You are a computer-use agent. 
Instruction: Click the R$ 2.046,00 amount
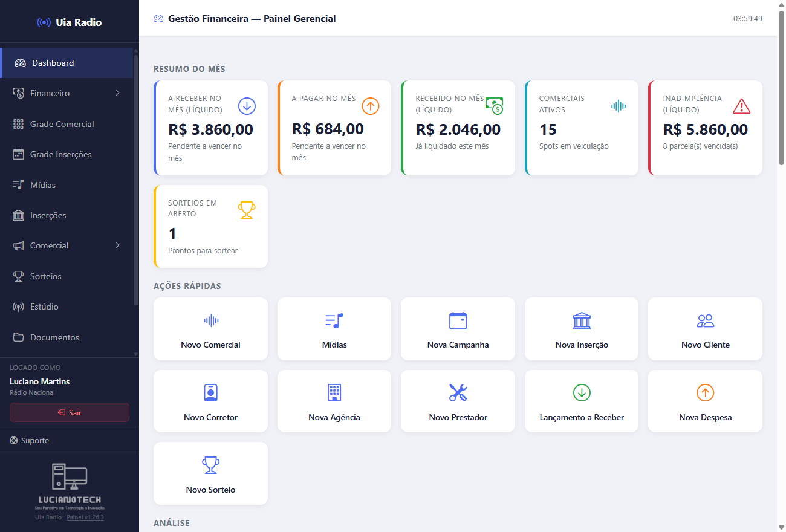pos(458,129)
